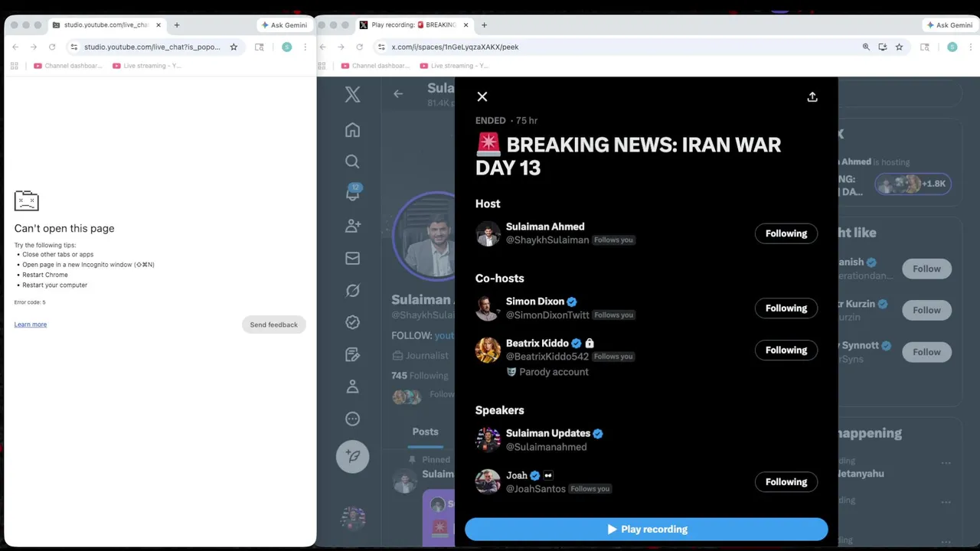Select the Posts tab on profile

tap(425, 432)
